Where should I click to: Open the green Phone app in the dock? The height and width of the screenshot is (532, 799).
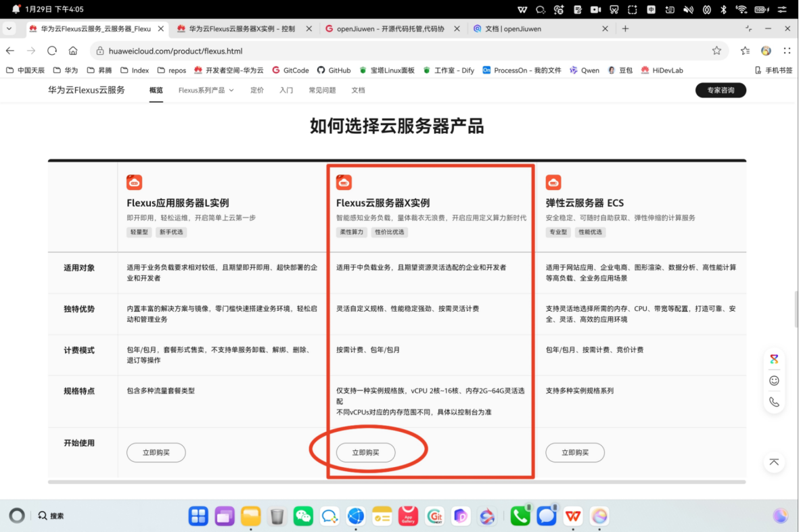(520, 516)
